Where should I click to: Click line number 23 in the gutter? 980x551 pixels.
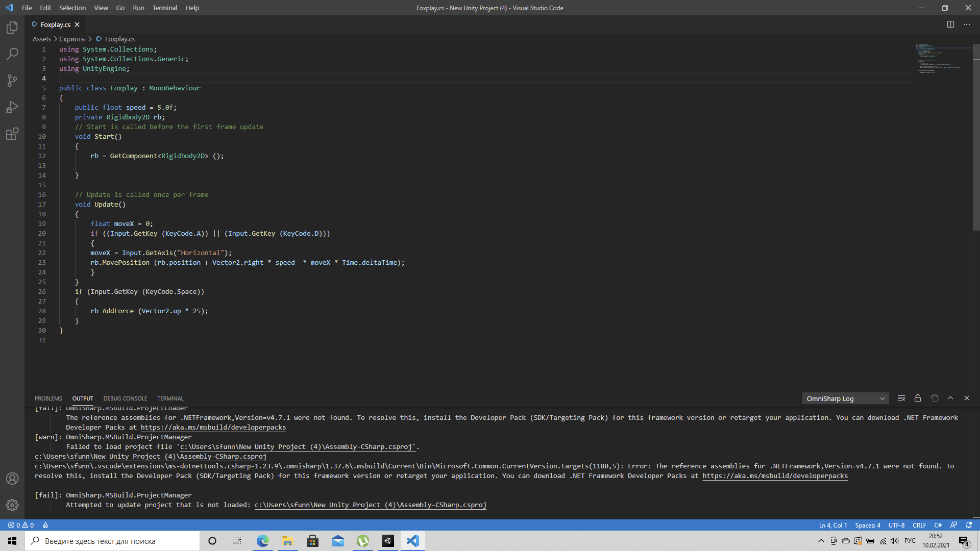point(42,263)
